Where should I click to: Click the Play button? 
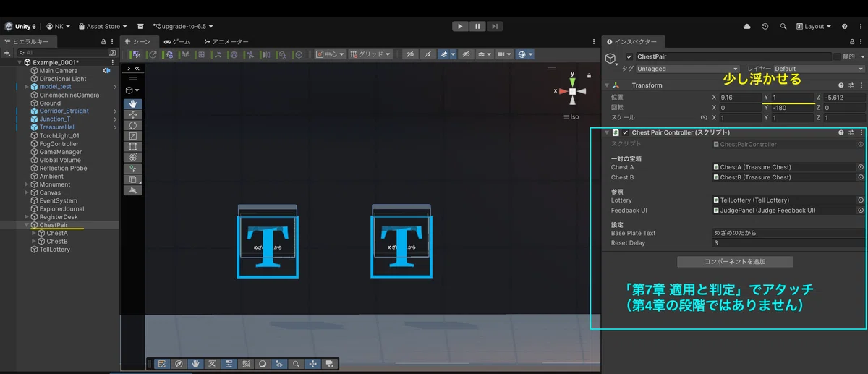coord(461,26)
